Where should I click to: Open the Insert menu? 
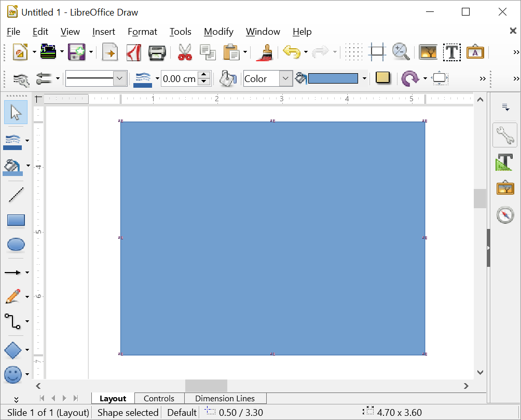tap(104, 32)
